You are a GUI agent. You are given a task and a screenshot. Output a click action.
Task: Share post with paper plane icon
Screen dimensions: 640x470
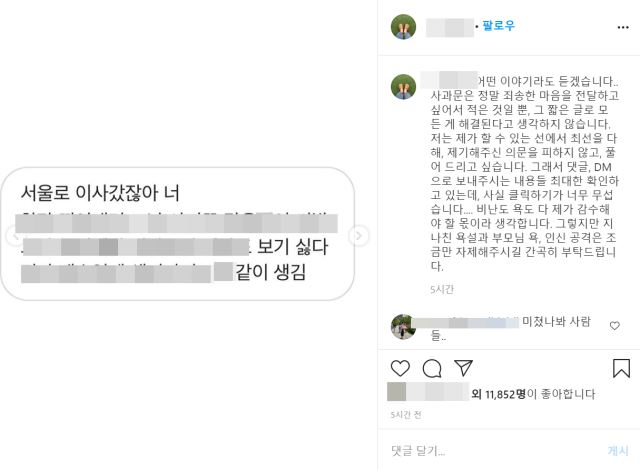point(463,368)
